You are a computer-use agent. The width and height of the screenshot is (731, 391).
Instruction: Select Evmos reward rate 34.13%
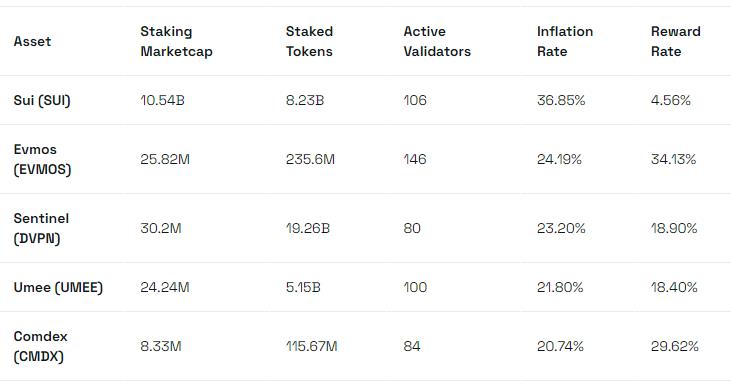[673, 159]
